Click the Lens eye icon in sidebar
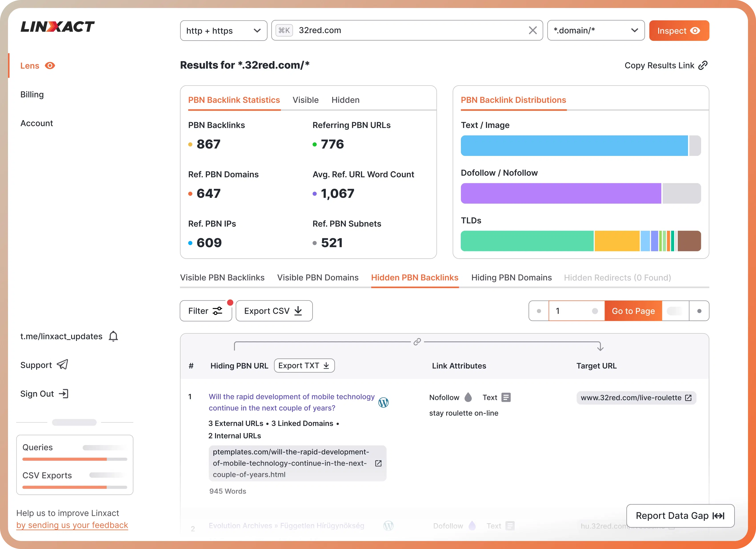Screen dimensions: 756x549 50,66
